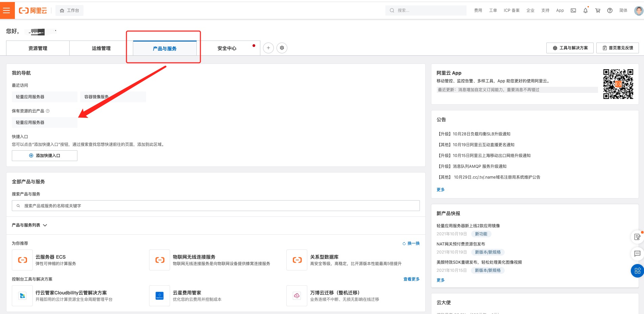The width and height of the screenshot is (644, 314).
Task: Open the 阿里云上海移动出口网络升级通知 announcement
Action: pyautogui.click(x=484, y=156)
